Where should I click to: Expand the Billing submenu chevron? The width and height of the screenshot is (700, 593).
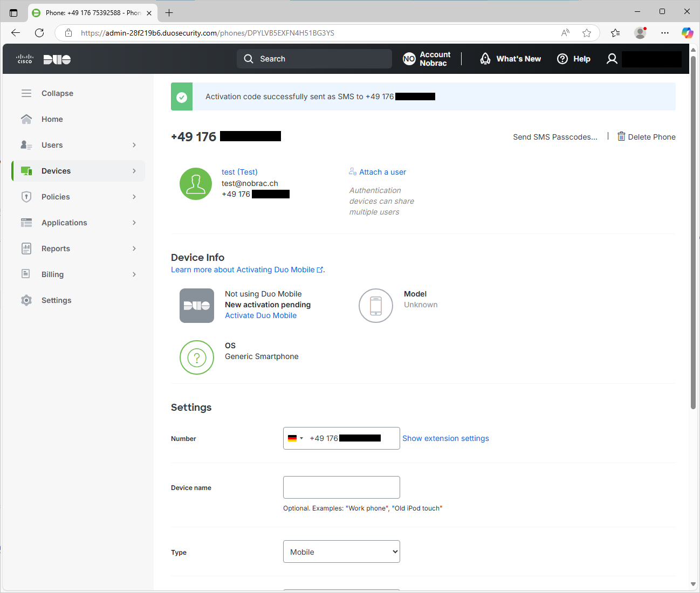tap(134, 274)
